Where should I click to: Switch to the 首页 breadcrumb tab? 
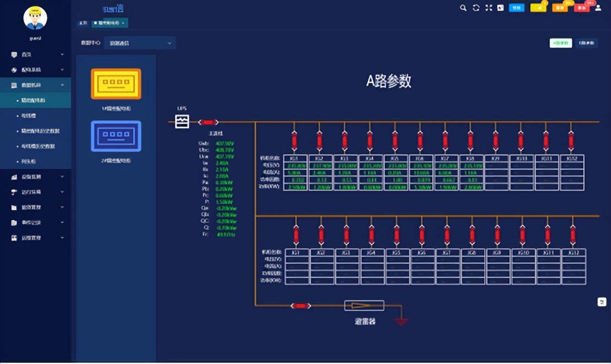coord(83,23)
